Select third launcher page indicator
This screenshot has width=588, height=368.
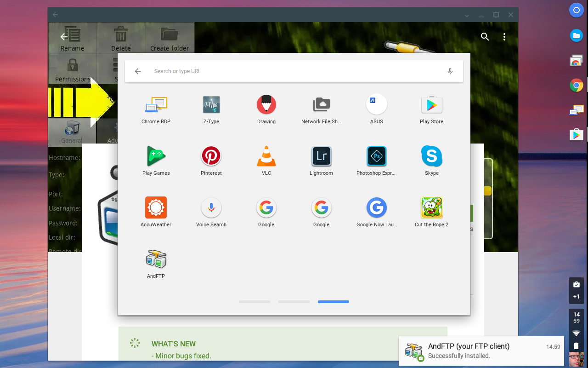click(334, 302)
